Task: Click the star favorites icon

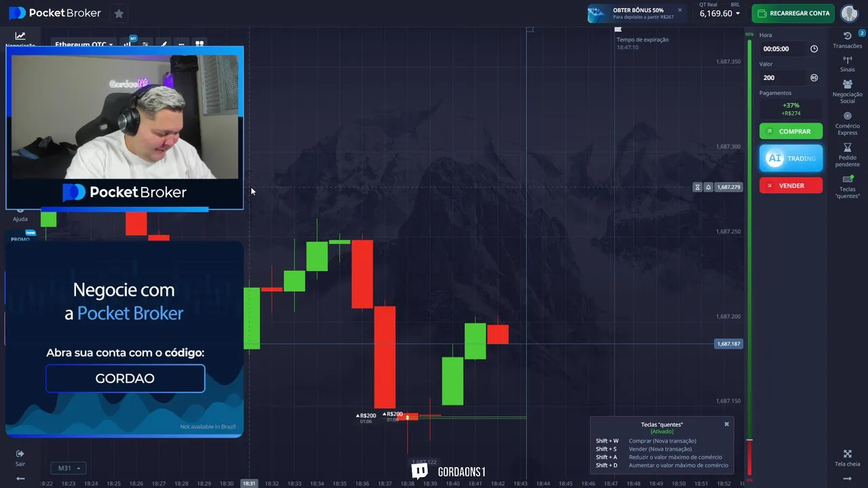Action: (x=119, y=14)
